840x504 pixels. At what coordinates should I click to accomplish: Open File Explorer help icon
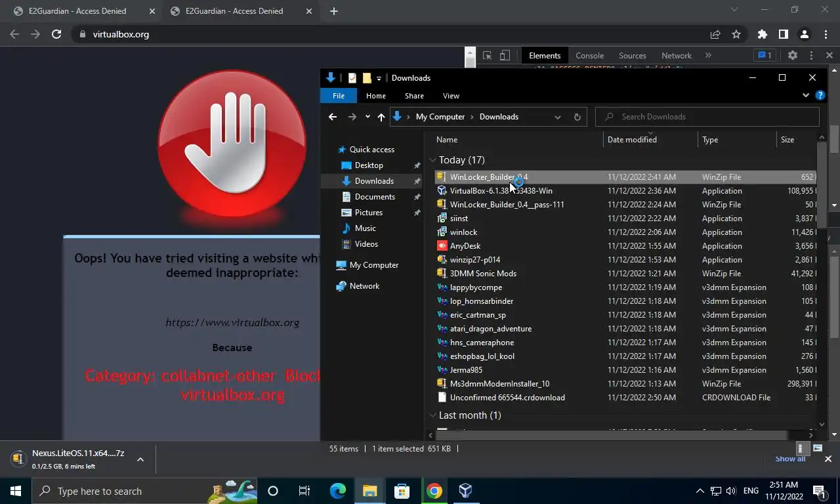(x=820, y=96)
